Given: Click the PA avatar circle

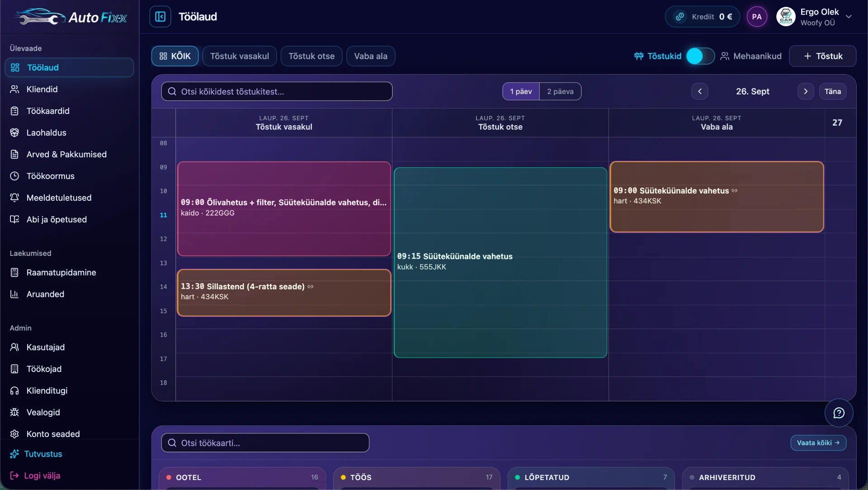Looking at the screenshot, I should tap(757, 17).
